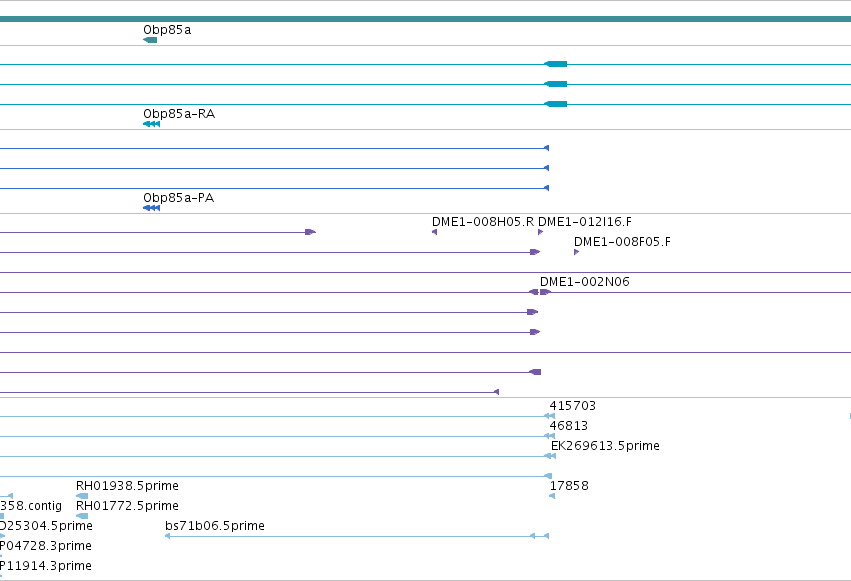Click the 17858 EST label

[x=569, y=486]
